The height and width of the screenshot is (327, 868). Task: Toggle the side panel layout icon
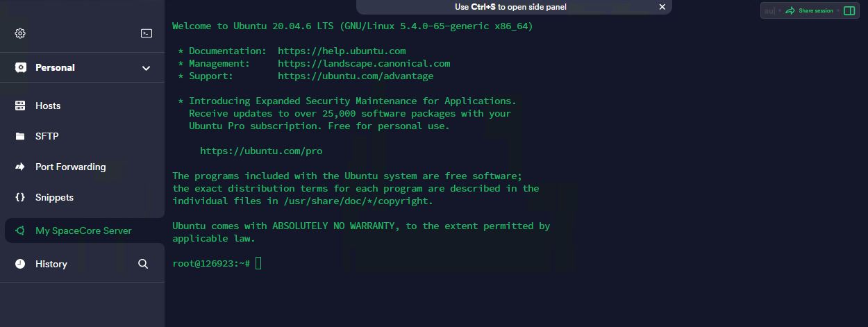(849, 11)
